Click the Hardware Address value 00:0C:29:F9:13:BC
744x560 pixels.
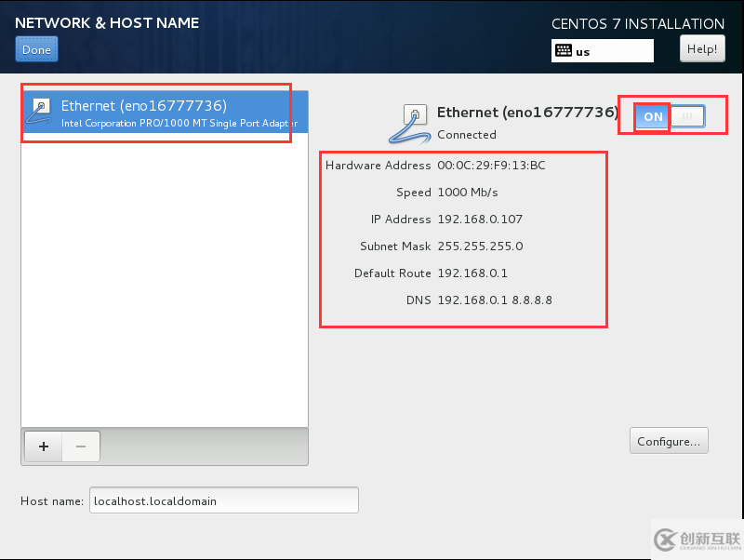click(x=491, y=166)
